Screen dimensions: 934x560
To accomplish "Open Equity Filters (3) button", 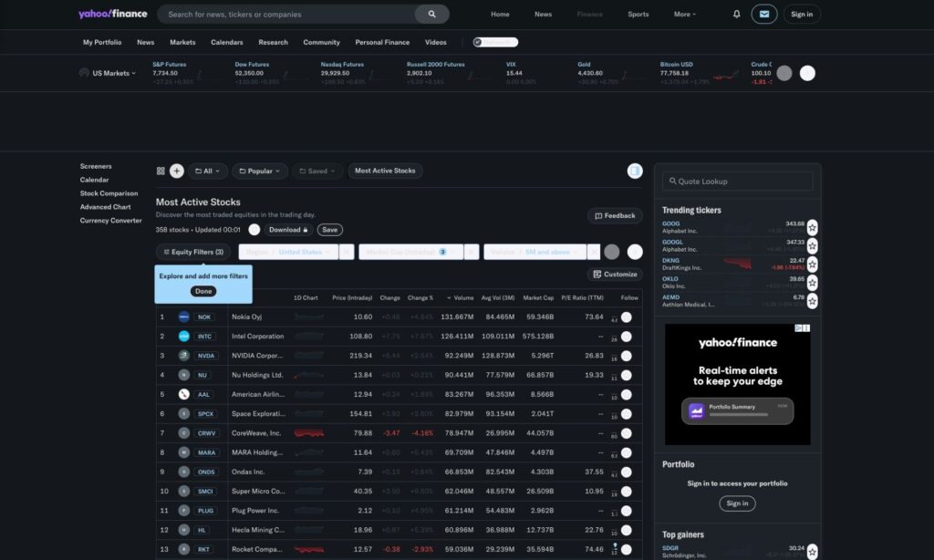I will tap(193, 252).
